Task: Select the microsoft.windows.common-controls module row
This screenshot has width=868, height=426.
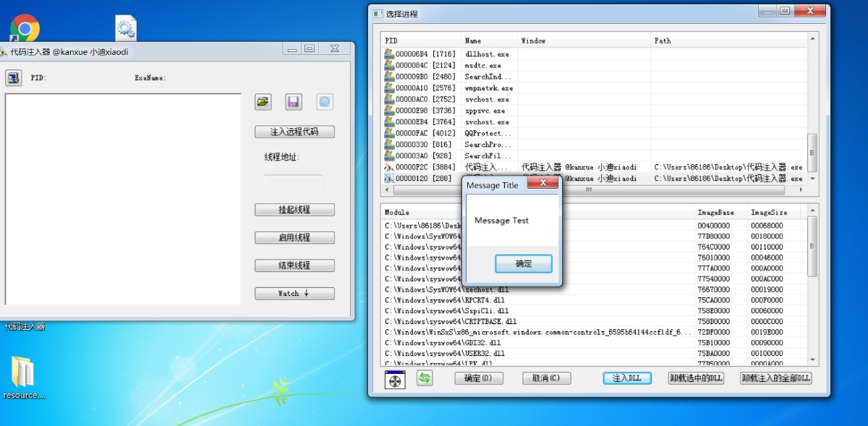Action: (594, 332)
